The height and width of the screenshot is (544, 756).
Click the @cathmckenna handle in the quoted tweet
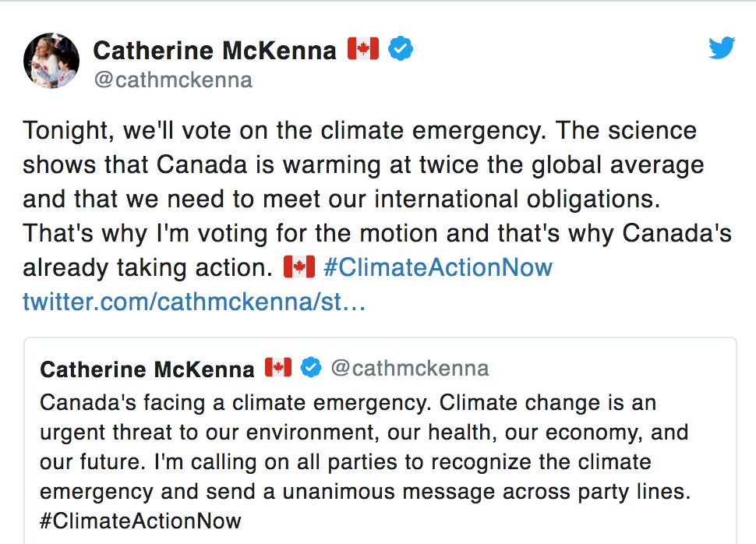[x=410, y=368]
